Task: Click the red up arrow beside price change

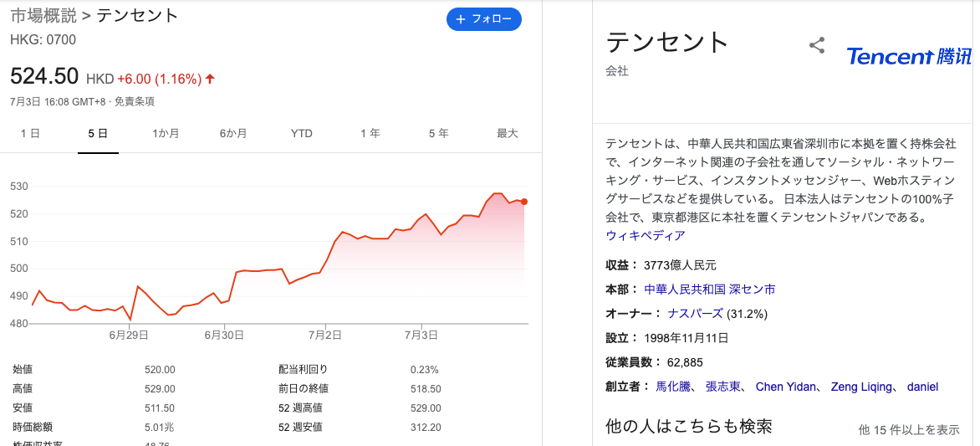Action: tap(210, 79)
